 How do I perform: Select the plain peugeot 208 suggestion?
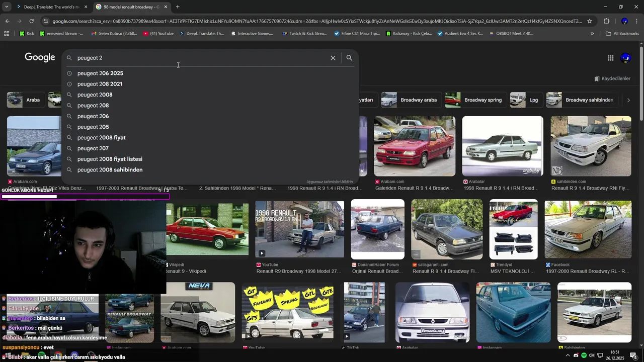click(210, 106)
